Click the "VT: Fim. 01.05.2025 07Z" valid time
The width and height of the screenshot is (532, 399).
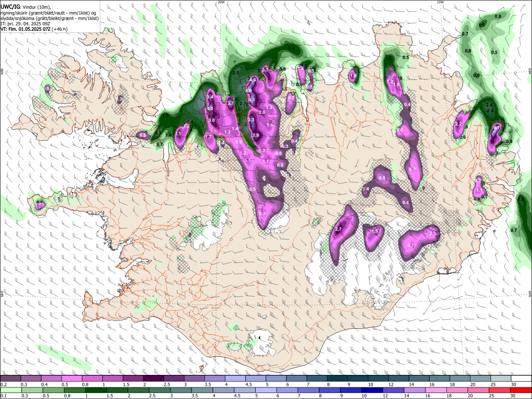tap(26, 29)
